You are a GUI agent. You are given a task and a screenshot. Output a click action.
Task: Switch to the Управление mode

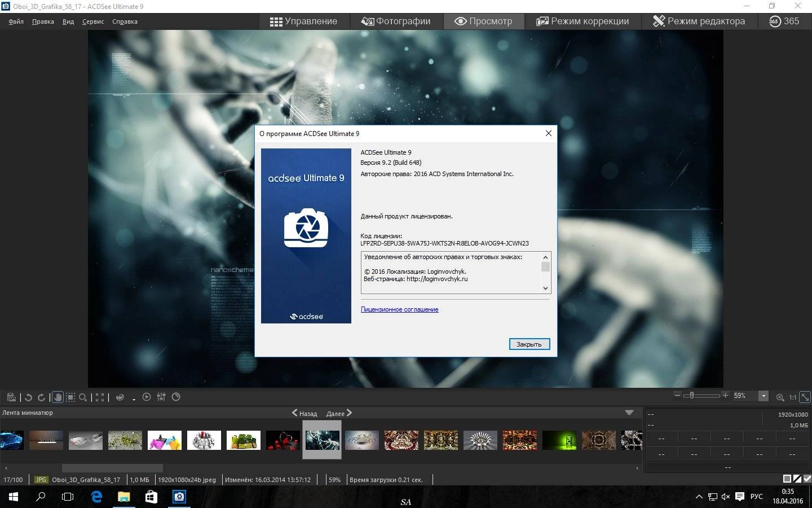click(303, 21)
